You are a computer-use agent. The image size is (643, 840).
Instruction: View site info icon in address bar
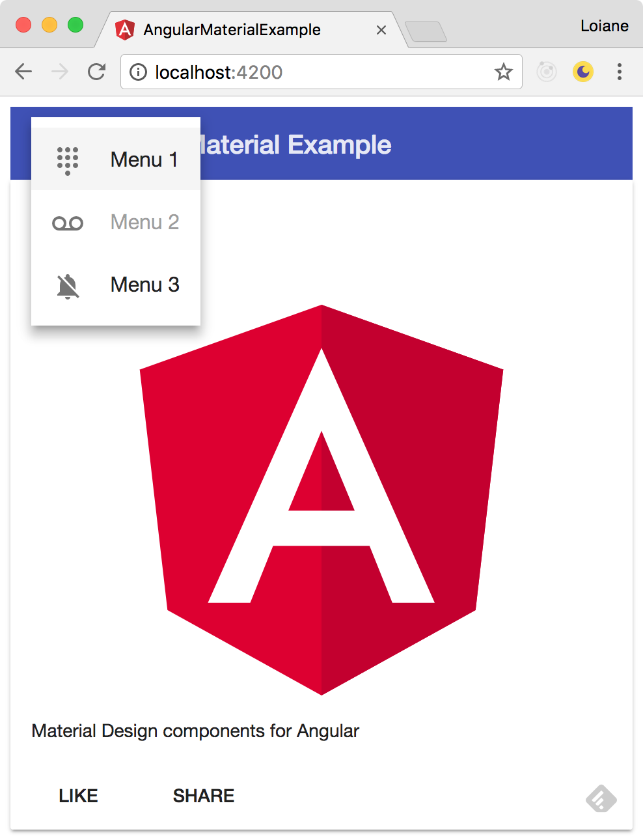tap(138, 72)
